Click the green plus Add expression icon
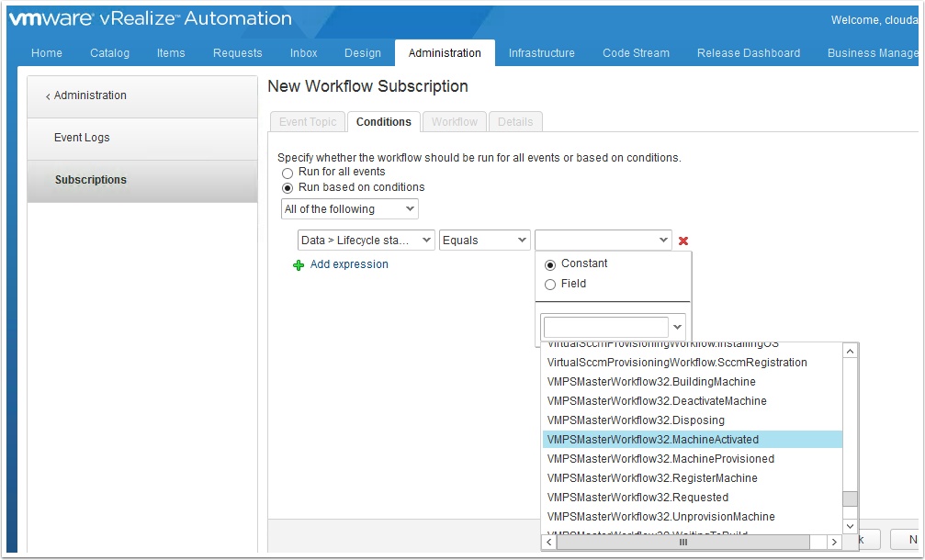 (299, 264)
